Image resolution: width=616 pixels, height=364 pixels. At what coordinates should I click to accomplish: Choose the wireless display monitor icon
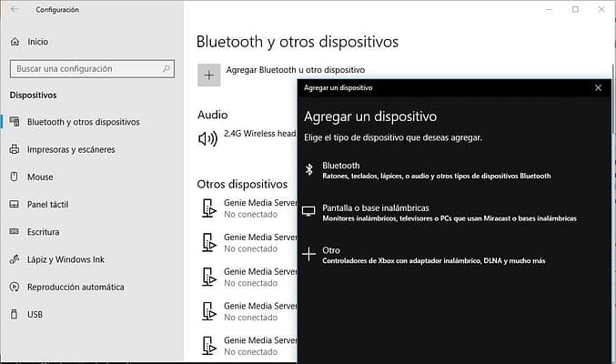308,211
